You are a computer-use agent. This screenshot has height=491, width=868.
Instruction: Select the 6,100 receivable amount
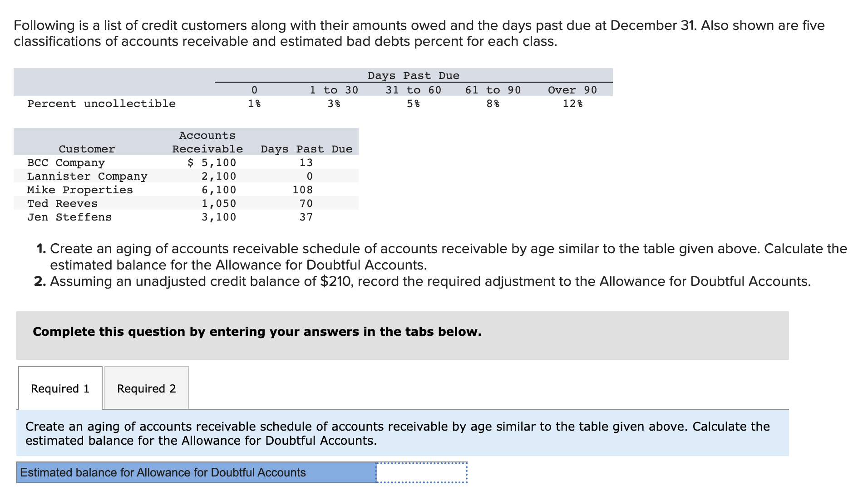[219, 190]
